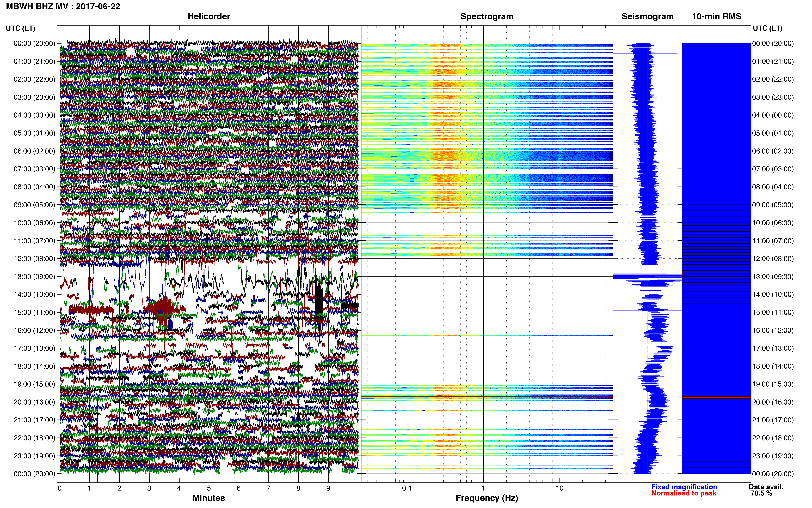Screen dimensions: 812x508
Task: Click minute tick label "9" under Helicorder
Action: point(328,488)
